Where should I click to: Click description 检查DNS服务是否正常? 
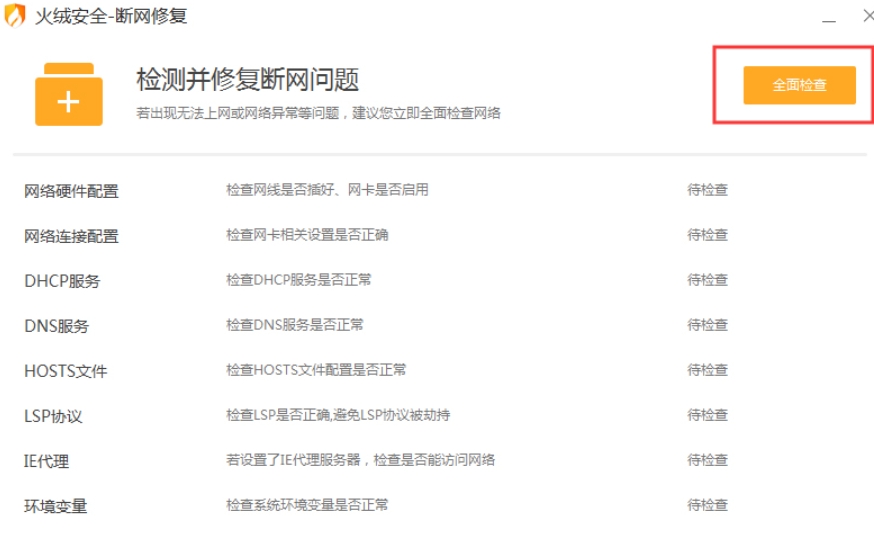(295, 325)
